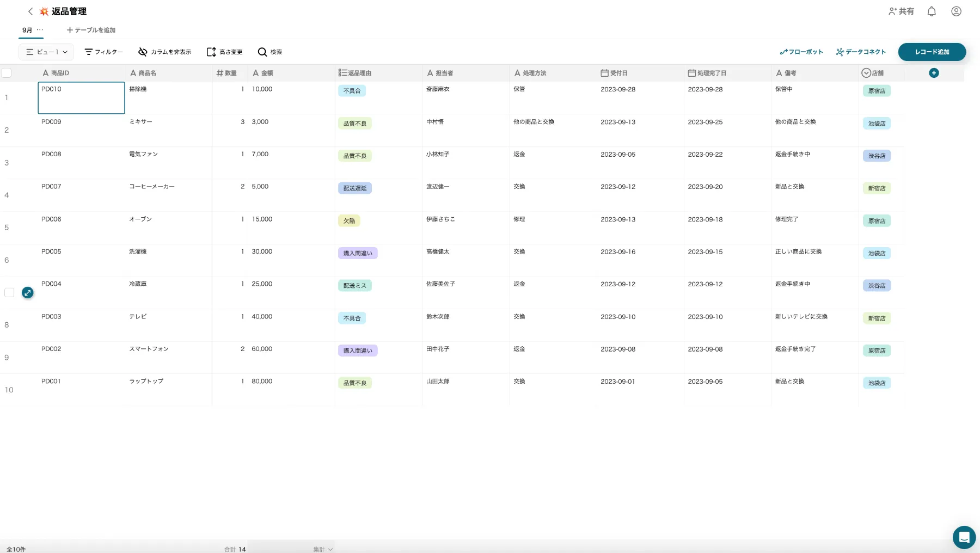The width and height of the screenshot is (980, 553).
Task: Open the 検索 search tool
Action: tap(270, 52)
